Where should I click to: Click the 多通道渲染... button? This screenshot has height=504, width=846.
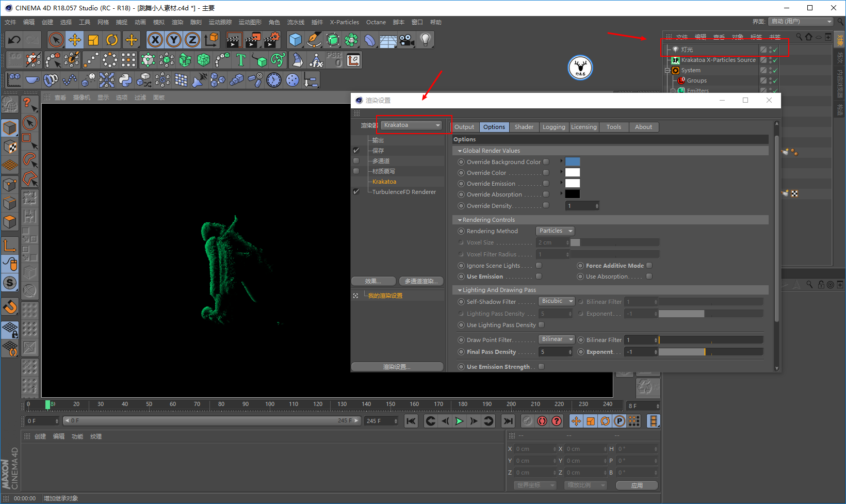point(421,281)
